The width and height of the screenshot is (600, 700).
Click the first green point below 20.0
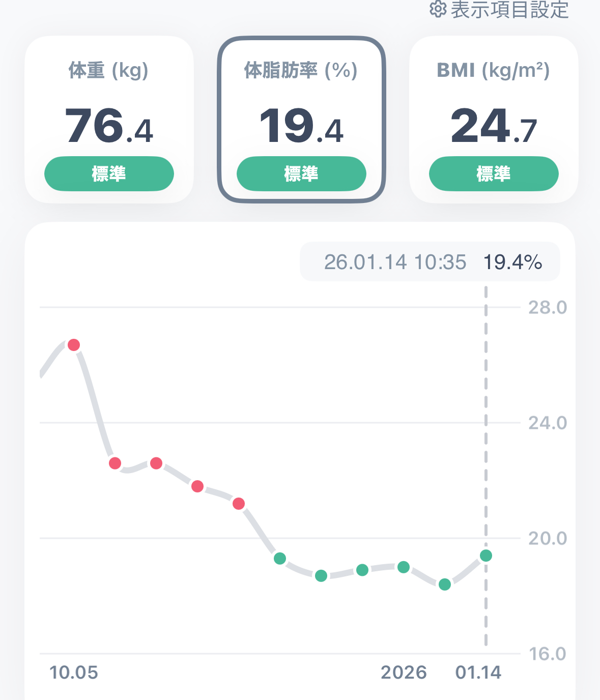pos(280,559)
